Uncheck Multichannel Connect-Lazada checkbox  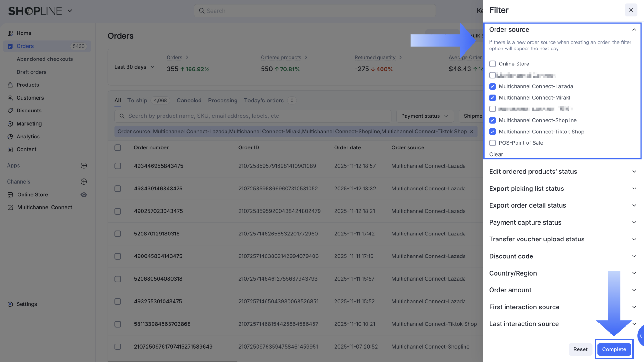(492, 86)
